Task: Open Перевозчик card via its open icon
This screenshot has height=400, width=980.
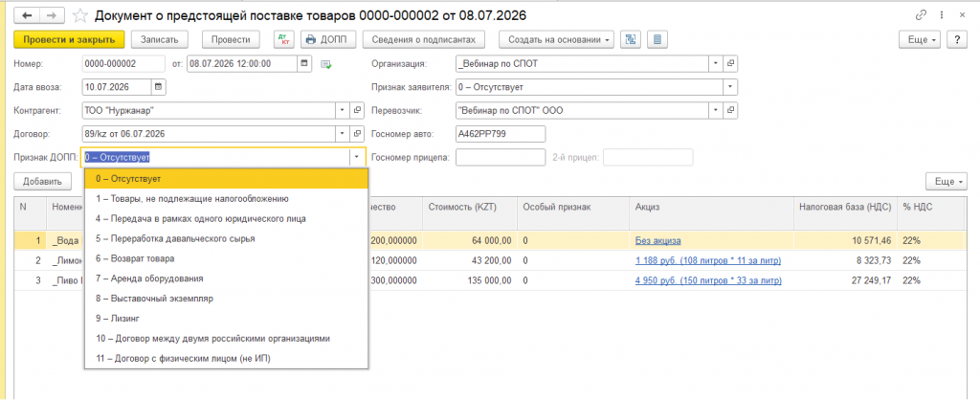Action: pos(730,111)
